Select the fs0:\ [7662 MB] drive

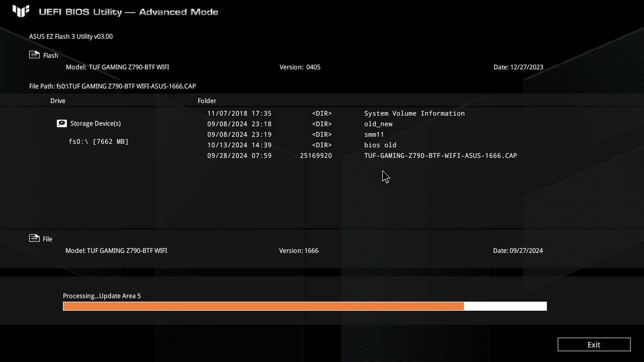(99, 142)
